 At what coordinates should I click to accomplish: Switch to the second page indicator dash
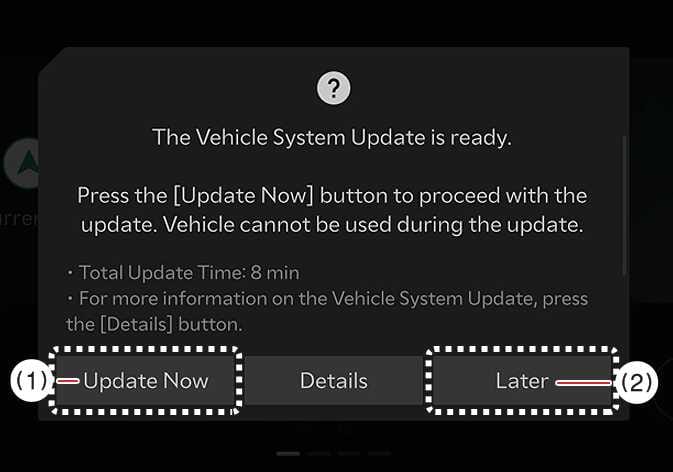(x=319, y=453)
